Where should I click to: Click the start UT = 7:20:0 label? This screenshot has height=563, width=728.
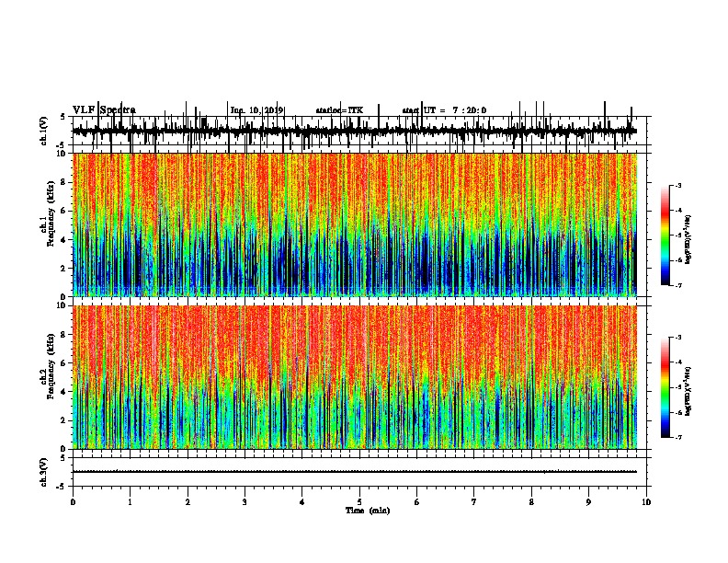(444, 110)
